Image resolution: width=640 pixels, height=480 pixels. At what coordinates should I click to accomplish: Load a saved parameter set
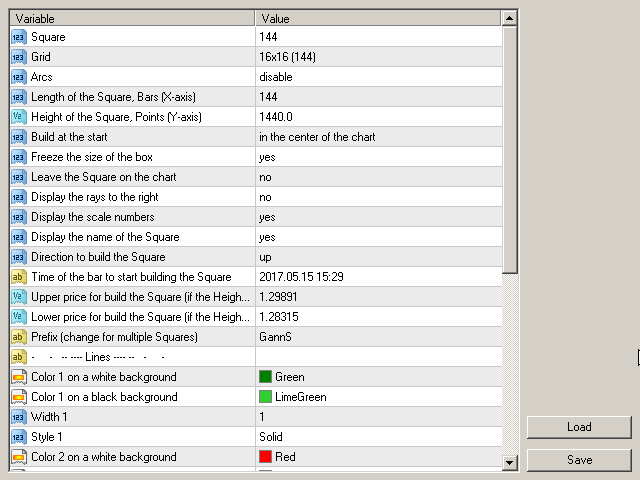click(579, 427)
